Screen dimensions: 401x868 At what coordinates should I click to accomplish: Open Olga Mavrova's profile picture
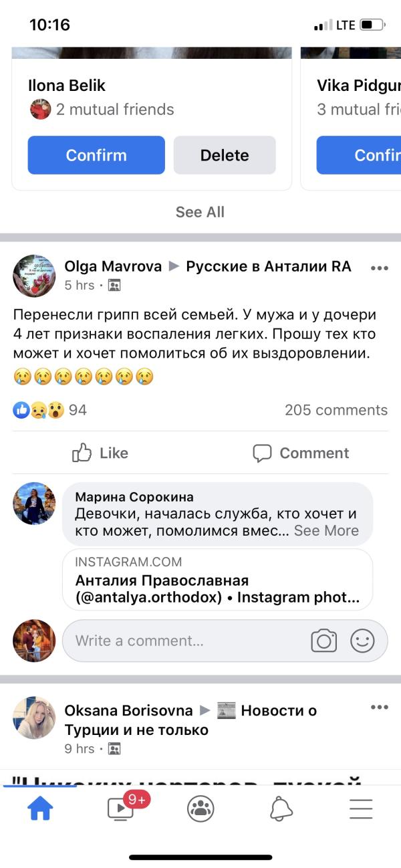(34, 276)
